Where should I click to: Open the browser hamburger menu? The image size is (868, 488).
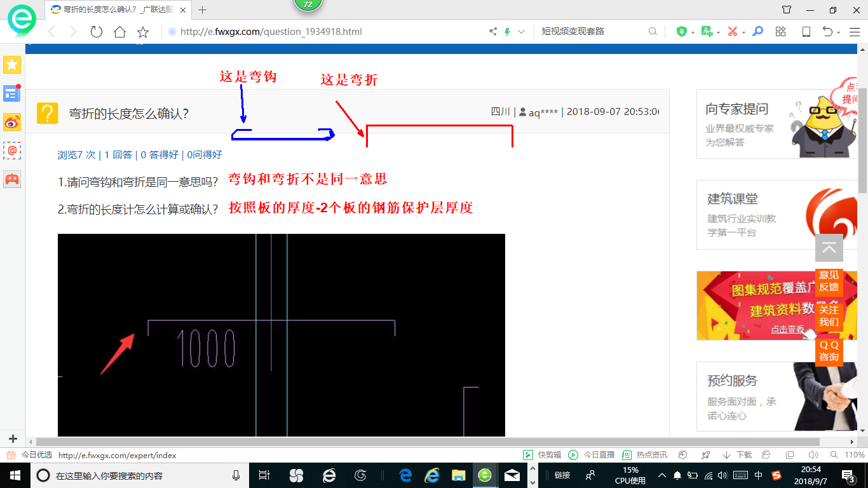click(854, 32)
